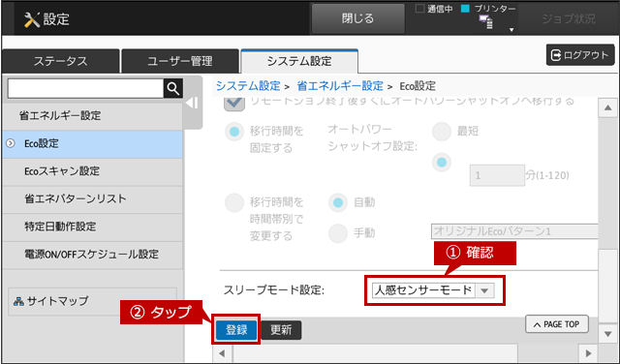Click the search magnifier icon

click(173, 88)
